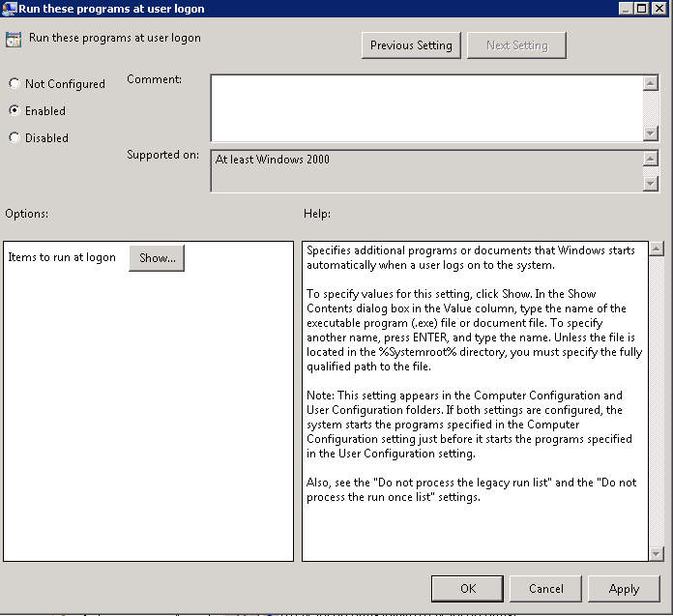Close the dialog with the X button

(658, 8)
